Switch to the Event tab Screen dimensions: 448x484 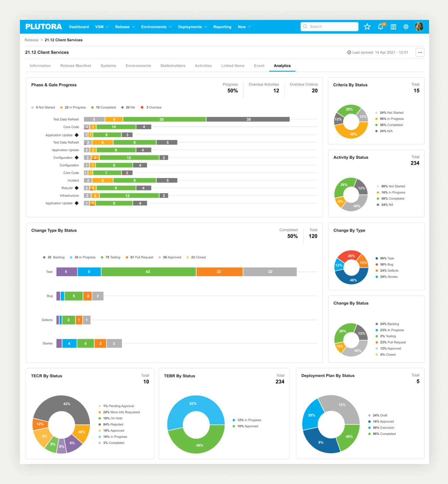coord(259,66)
